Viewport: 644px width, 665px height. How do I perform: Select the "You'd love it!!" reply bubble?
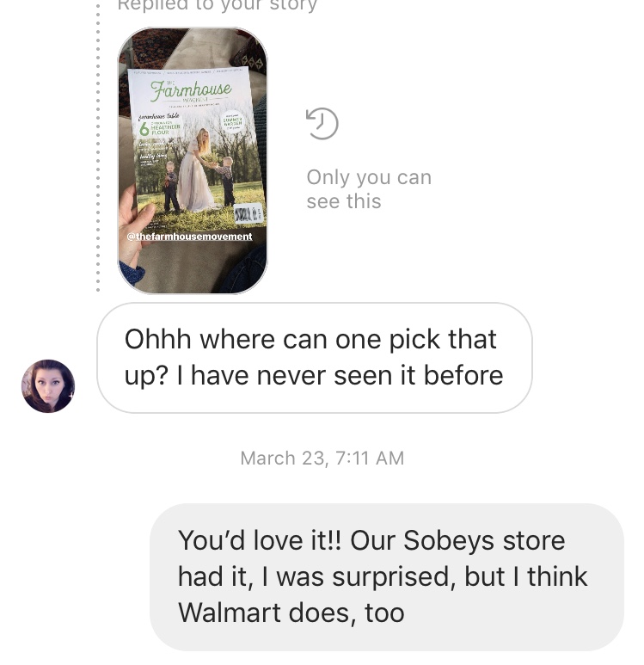point(387,576)
